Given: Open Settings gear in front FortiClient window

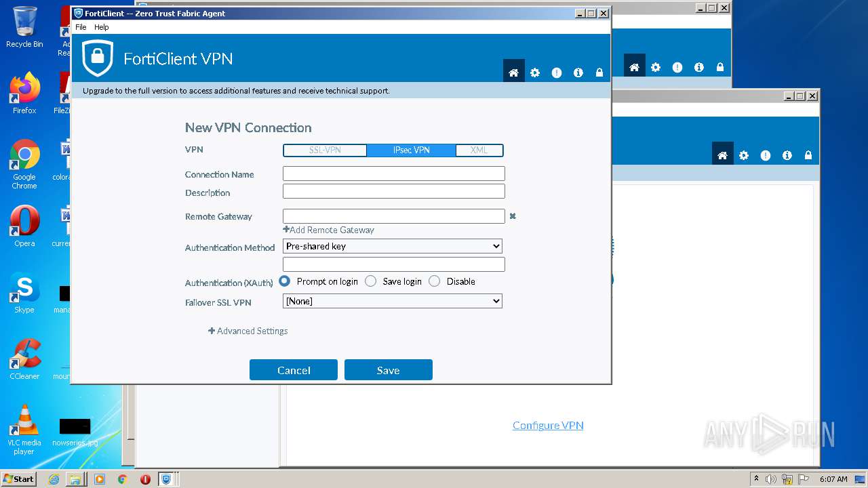Looking at the screenshot, I should 535,73.
